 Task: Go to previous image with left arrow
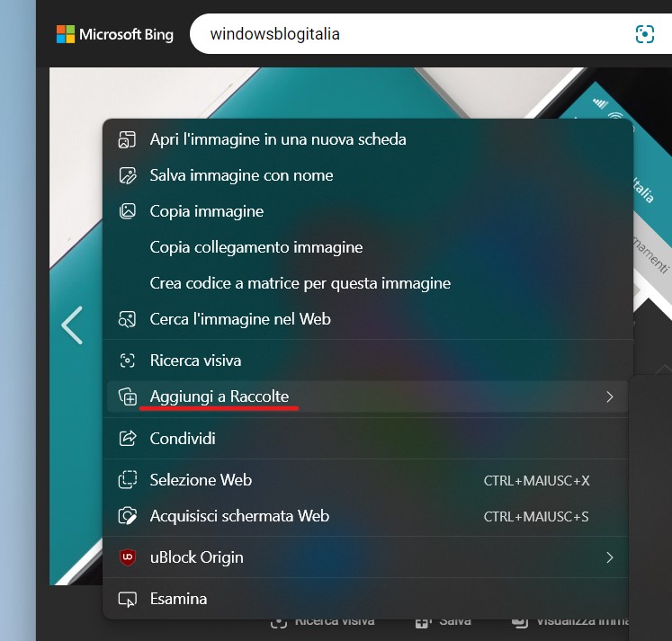point(72,325)
